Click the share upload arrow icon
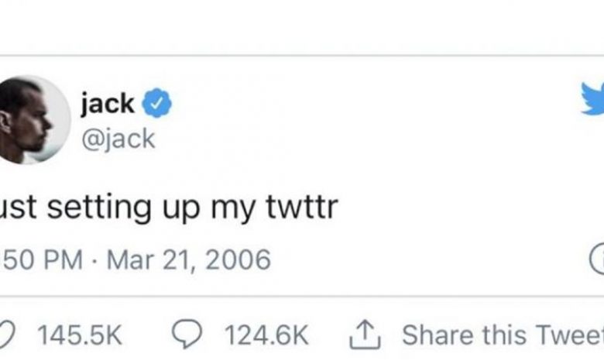604x364 pixels. [x=365, y=335]
